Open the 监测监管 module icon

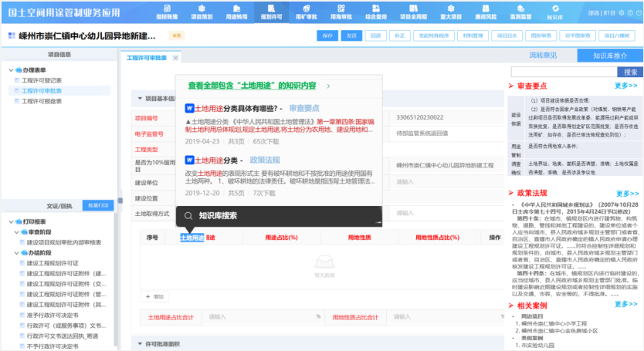pyautogui.click(x=516, y=12)
